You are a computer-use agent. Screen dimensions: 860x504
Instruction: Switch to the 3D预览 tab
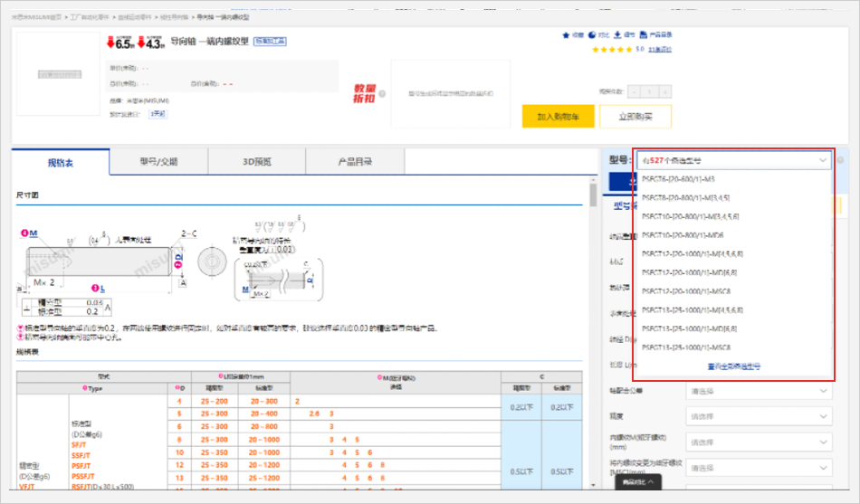click(x=256, y=162)
